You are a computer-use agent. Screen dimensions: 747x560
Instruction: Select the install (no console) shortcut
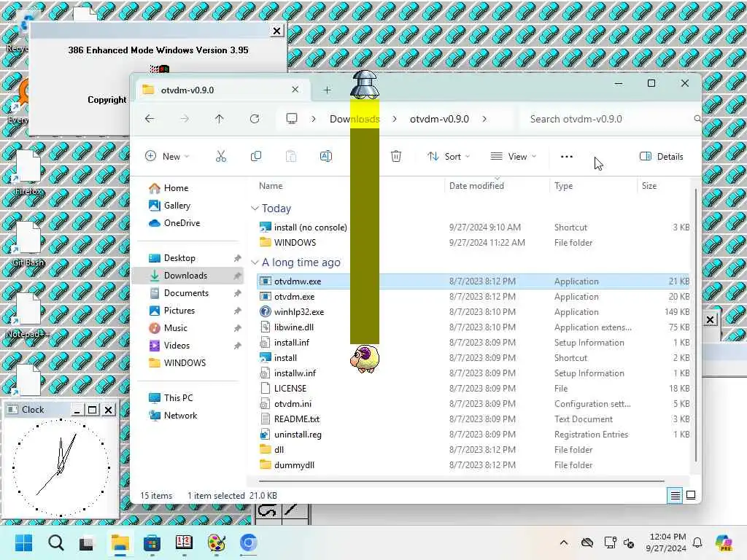(473, 227)
